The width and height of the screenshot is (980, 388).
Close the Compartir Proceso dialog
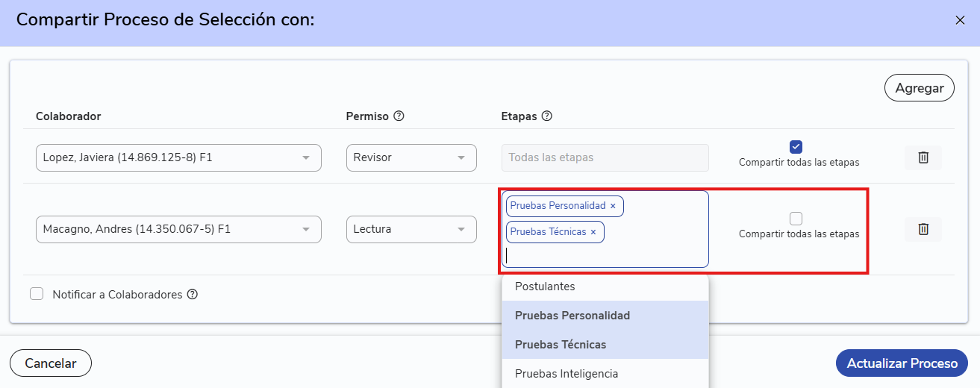[x=960, y=20]
